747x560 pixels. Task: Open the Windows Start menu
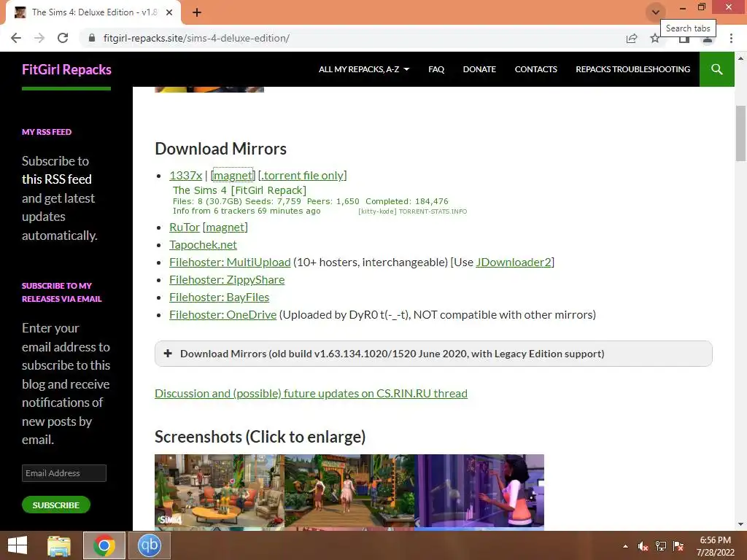[18, 545]
